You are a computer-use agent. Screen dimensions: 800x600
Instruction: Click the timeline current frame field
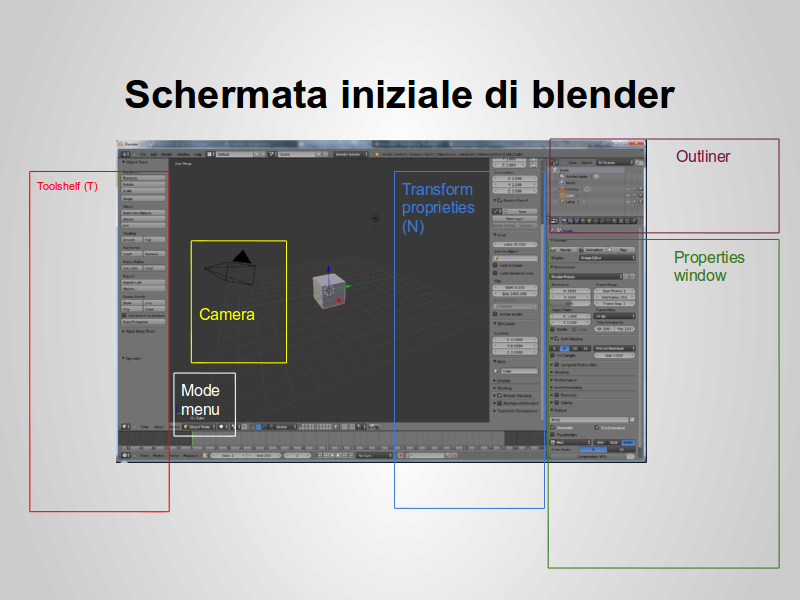[x=297, y=455]
